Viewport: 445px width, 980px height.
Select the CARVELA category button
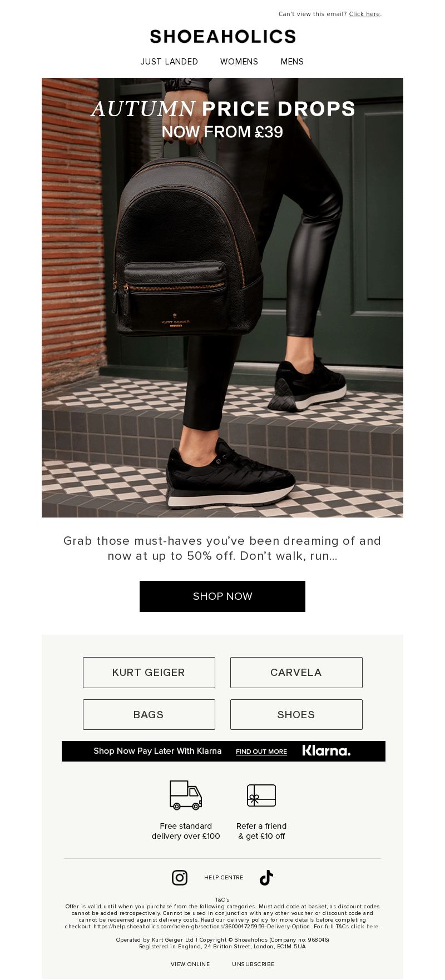(296, 673)
